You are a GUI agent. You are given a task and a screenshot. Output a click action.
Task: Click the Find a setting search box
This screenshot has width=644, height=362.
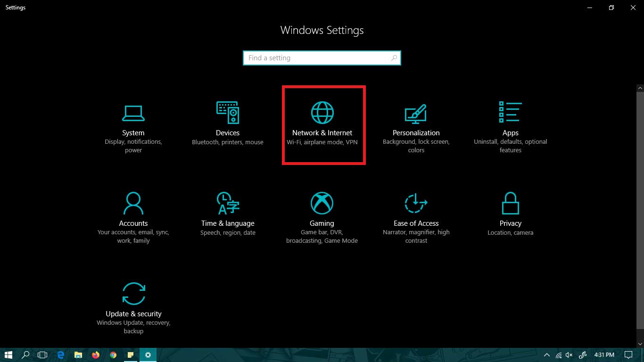322,58
